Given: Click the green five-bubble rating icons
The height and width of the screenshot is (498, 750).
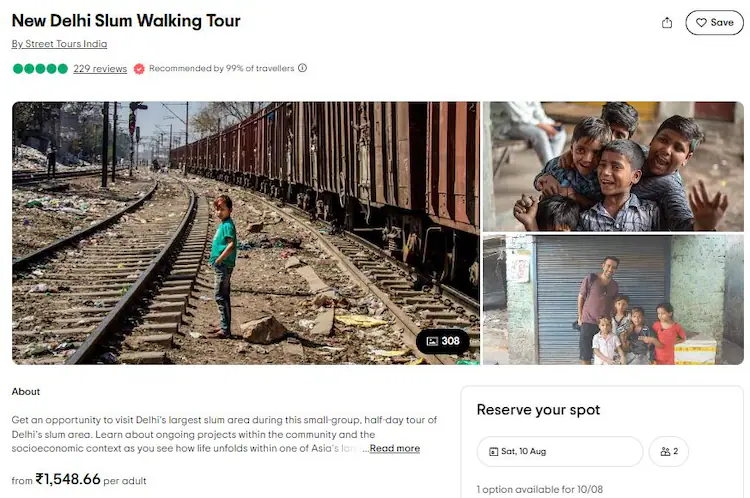Looking at the screenshot, I should [x=40, y=68].
